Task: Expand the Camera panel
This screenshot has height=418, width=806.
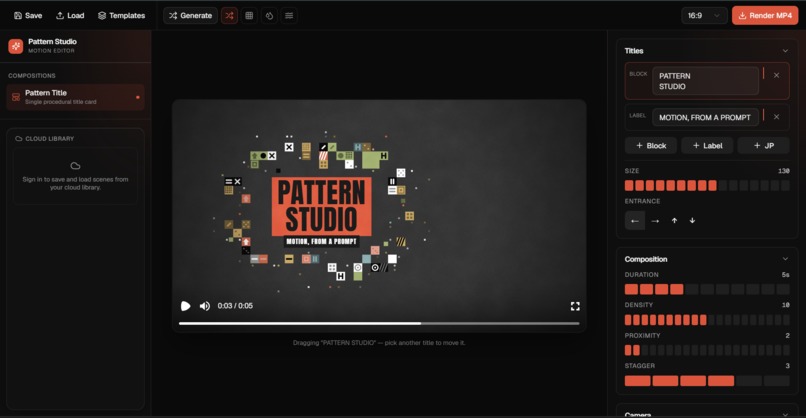Action: [x=785, y=414]
